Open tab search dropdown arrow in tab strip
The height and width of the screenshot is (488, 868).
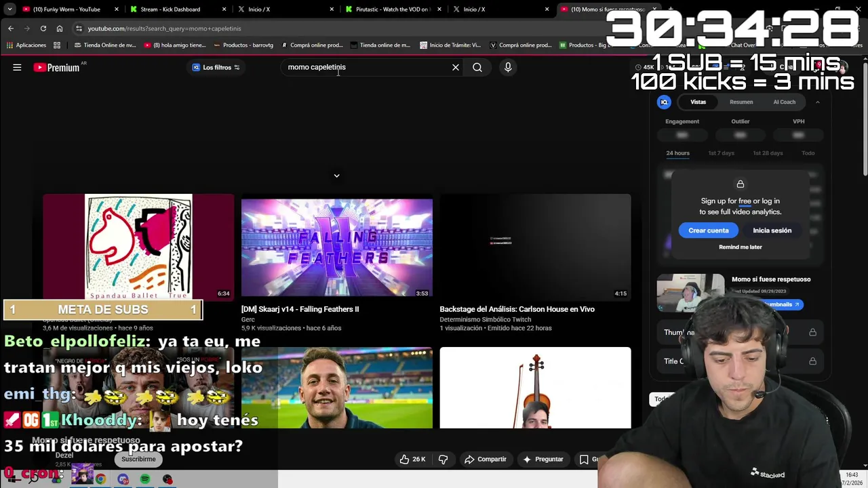[10, 9]
